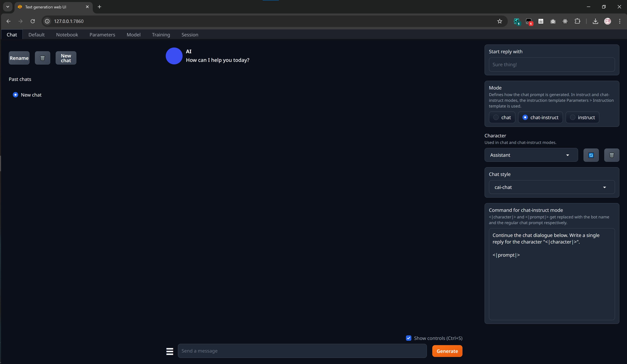The height and width of the screenshot is (364, 627).
Task: Switch to the Session tab
Action: click(x=190, y=35)
